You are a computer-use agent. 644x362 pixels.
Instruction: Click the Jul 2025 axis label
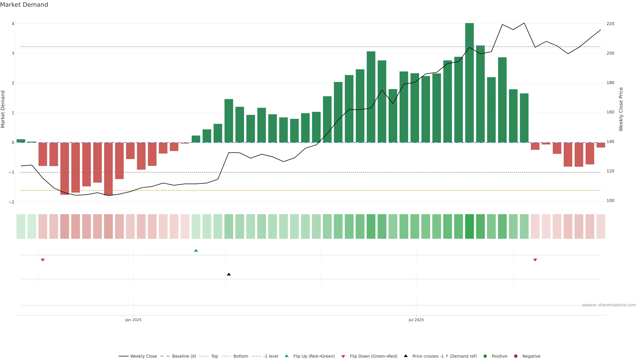(416, 320)
